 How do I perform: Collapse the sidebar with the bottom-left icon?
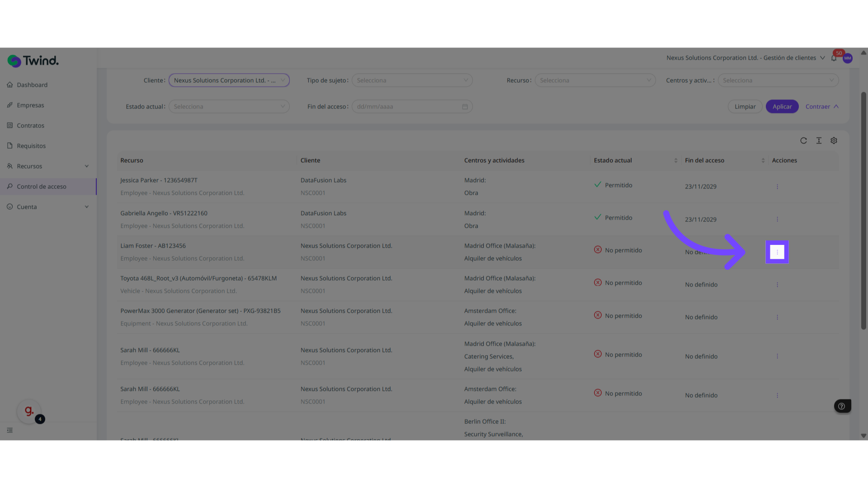(10, 430)
